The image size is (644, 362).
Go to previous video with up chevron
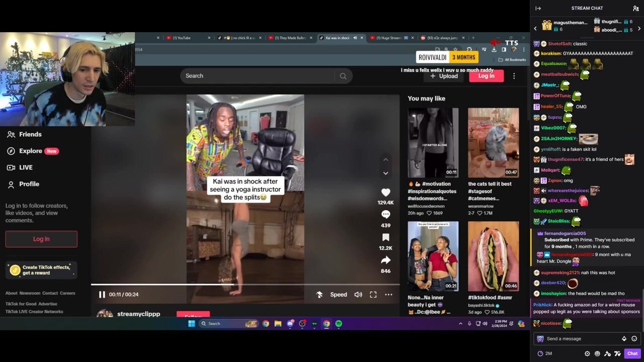click(385, 160)
